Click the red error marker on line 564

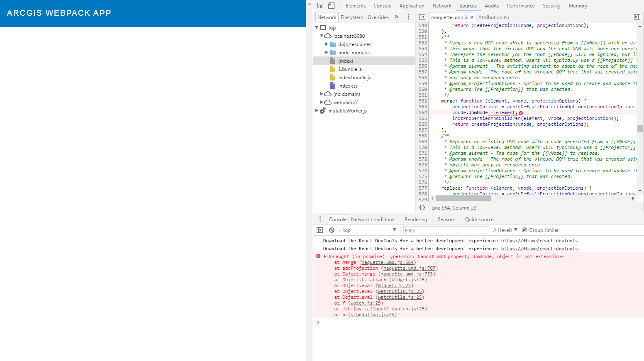pyautogui.click(x=521, y=113)
